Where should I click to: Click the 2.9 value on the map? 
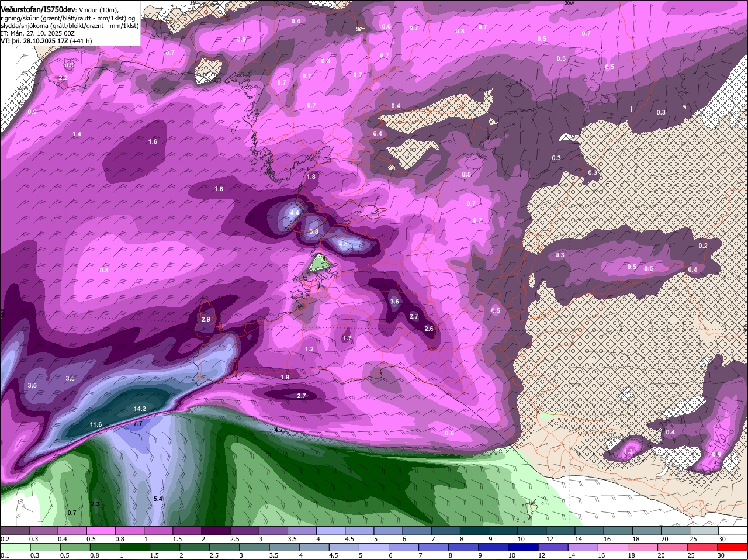point(206,319)
